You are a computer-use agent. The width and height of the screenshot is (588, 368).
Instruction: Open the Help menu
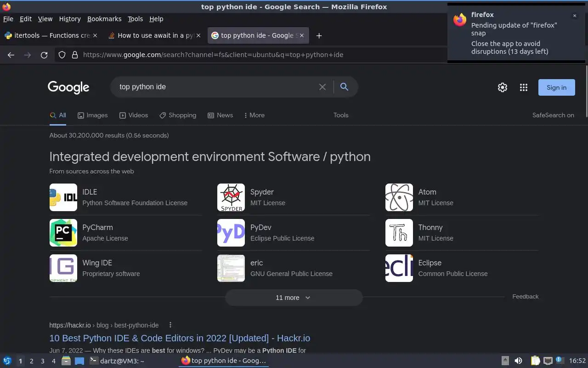point(156,19)
